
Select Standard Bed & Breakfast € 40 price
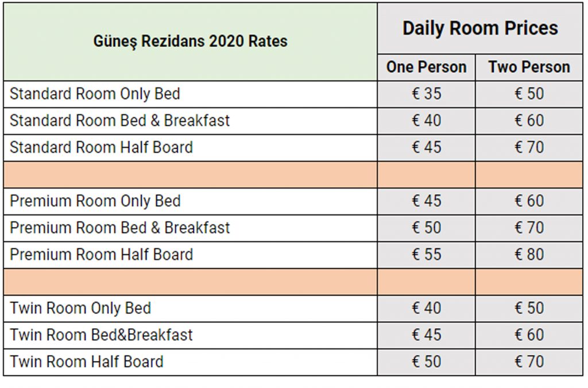point(427,121)
